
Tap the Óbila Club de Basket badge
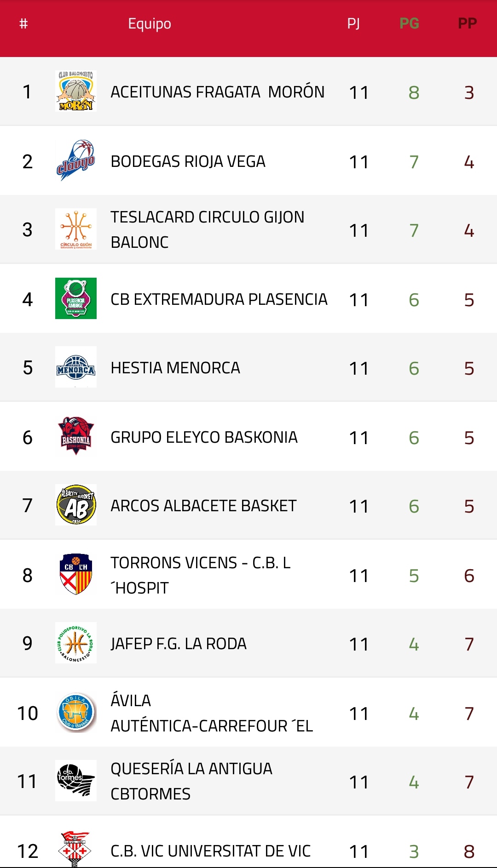click(76, 712)
